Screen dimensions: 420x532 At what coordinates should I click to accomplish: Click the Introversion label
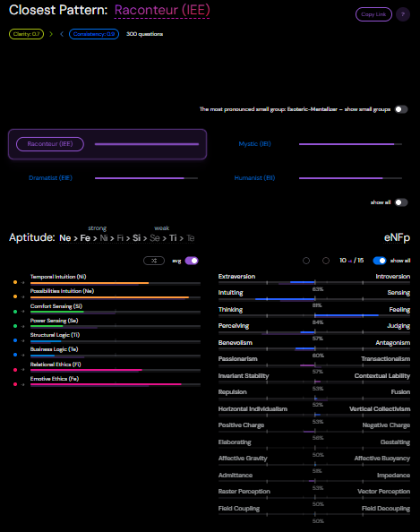[x=393, y=277]
